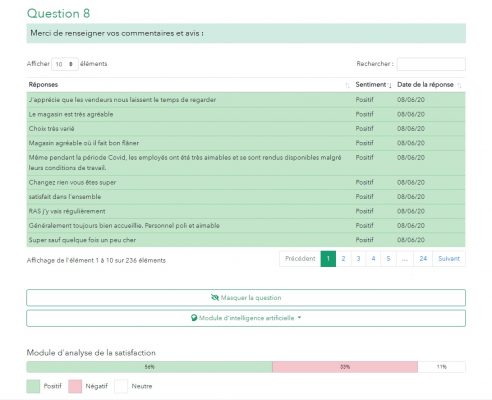Click the pagination ellipsis item
492x400 pixels.
[x=405, y=259]
